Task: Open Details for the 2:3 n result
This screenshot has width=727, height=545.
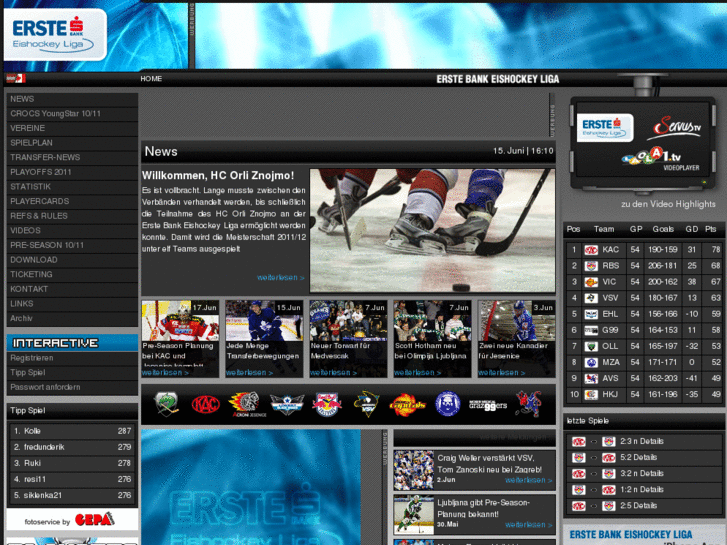Action: coord(652,441)
